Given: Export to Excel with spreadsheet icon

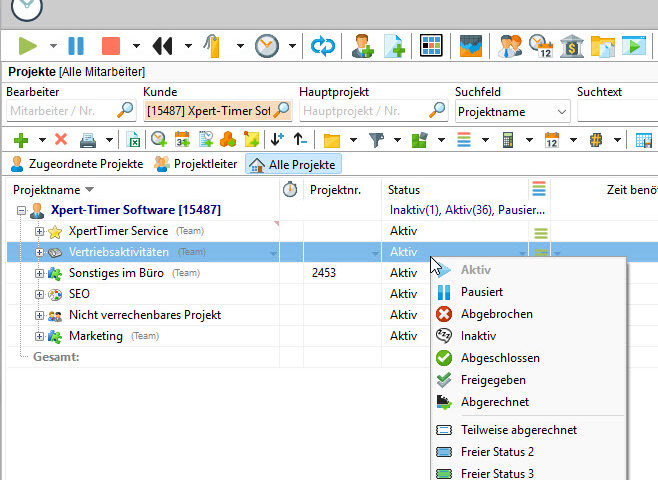Looking at the screenshot, I should (x=133, y=140).
